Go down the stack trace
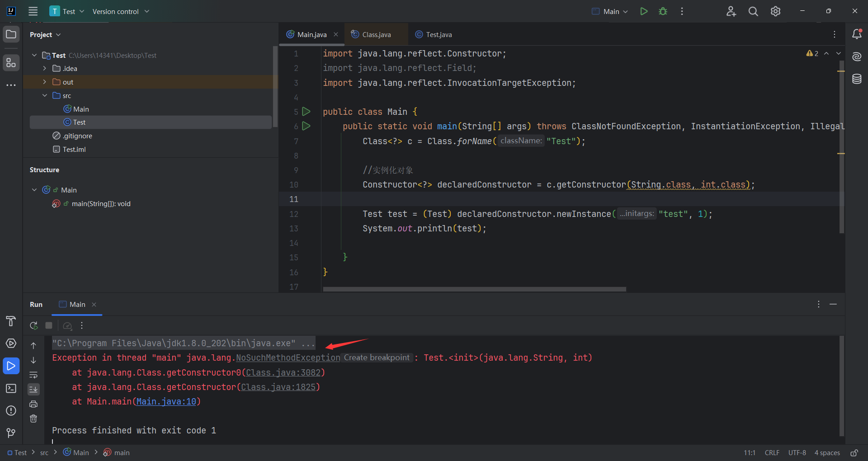The width and height of the screenshot is (868, 461). (33, 360)
